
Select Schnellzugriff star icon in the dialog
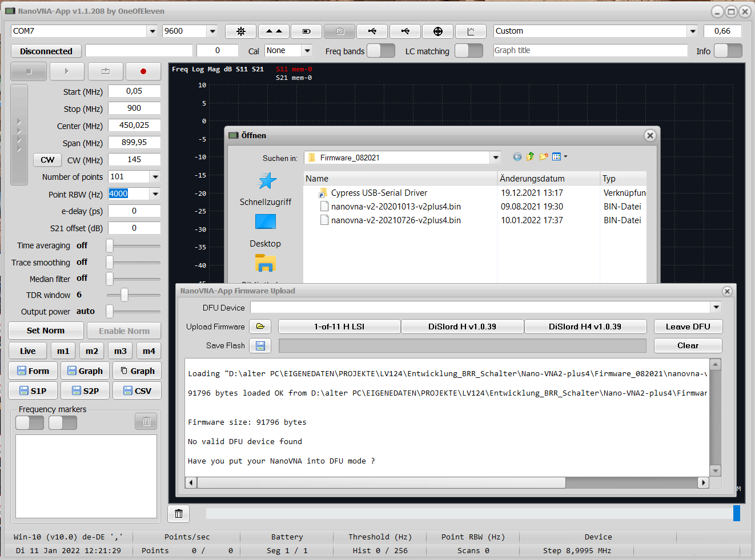point(266,182)
